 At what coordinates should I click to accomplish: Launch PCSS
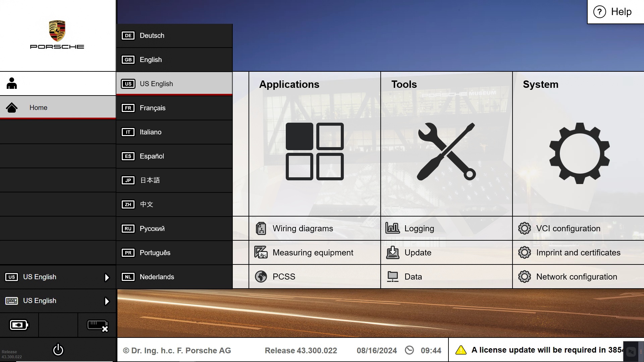pyautogui.click(x=315, y=277)
